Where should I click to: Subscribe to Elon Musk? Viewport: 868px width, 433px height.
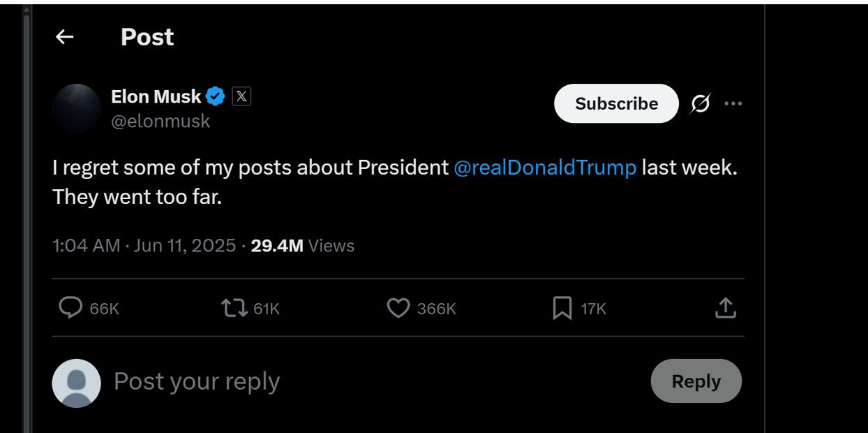616,104
